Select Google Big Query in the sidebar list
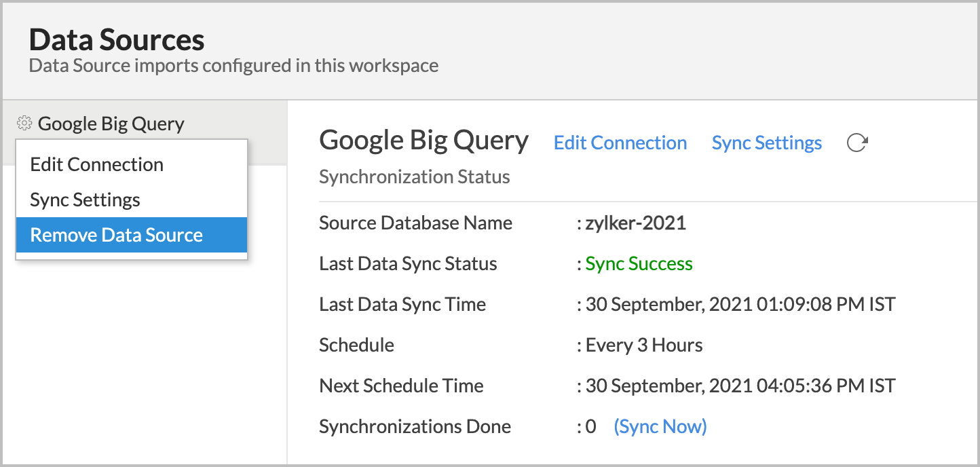Image resolution: width=980 pixels, height=467 pixels. tap(111, 124)
